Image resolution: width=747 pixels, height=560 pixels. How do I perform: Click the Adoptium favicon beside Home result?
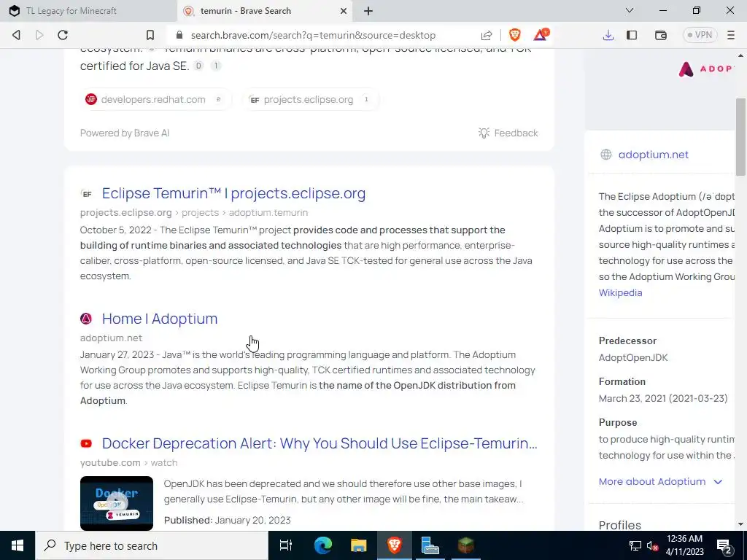[86, 319]
